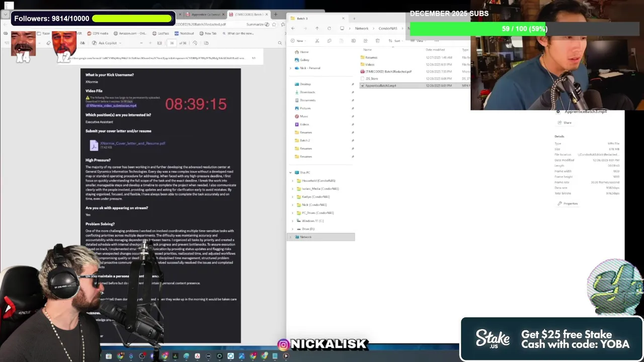The image size is (644, 362).
Task: Open Batch 2 folder in Quick access
Action: (305, 140)
